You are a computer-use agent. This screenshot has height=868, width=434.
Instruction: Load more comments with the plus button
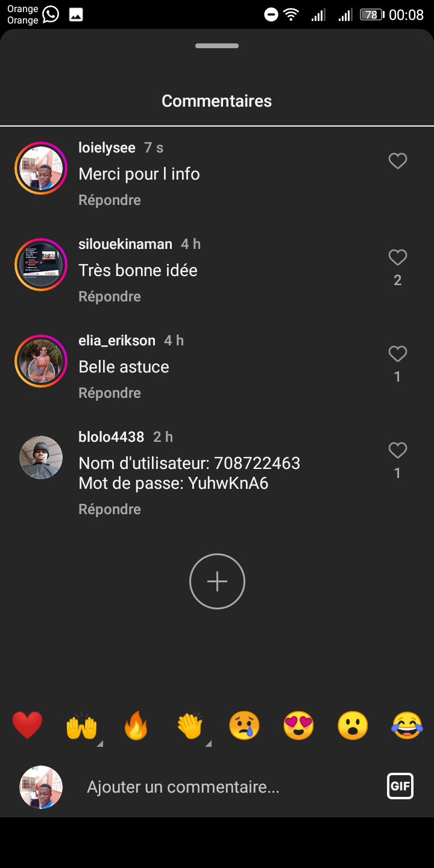217,581
